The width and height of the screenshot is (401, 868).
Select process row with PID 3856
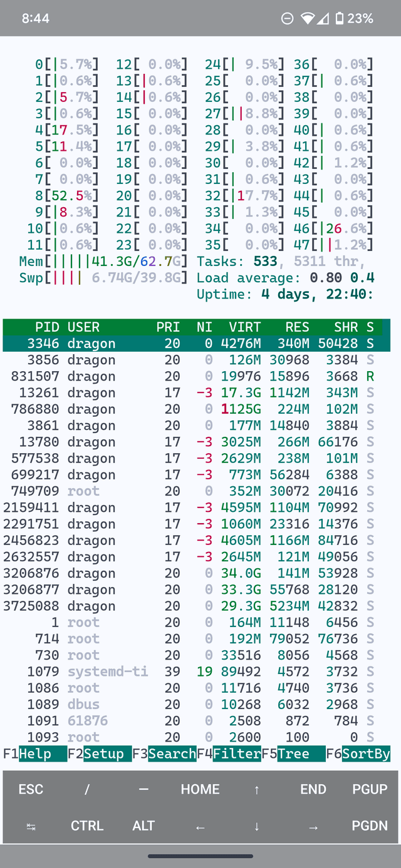point(197,360)
